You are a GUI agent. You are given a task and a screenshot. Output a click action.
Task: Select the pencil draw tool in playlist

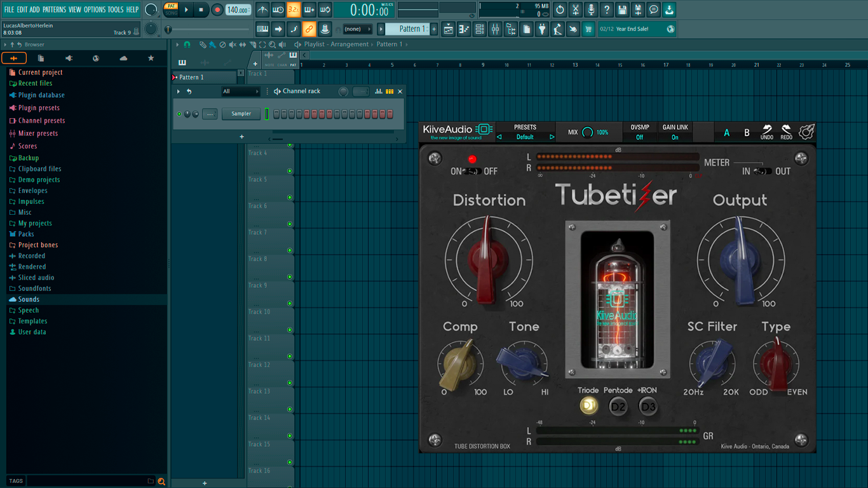pyautogui.click(x=202, y=44)
